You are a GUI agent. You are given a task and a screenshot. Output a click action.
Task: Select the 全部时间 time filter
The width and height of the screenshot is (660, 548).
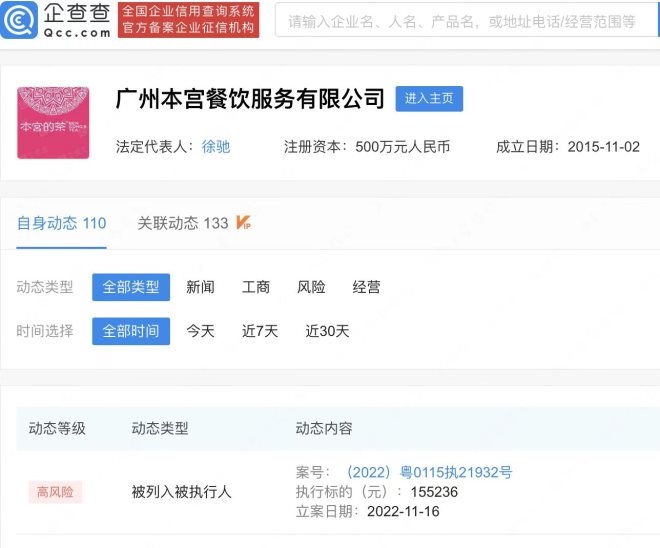tap(131, 331)
